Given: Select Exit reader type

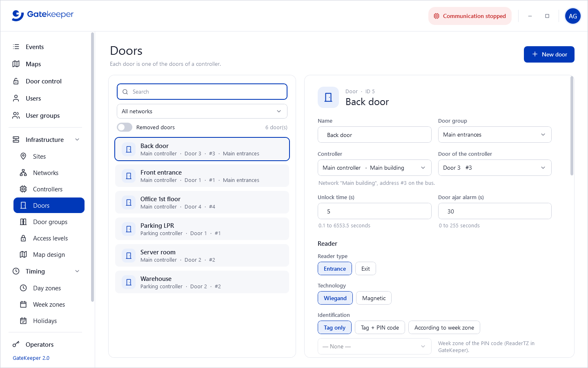Looking at the screenshot, I should (x=365, y=269).
